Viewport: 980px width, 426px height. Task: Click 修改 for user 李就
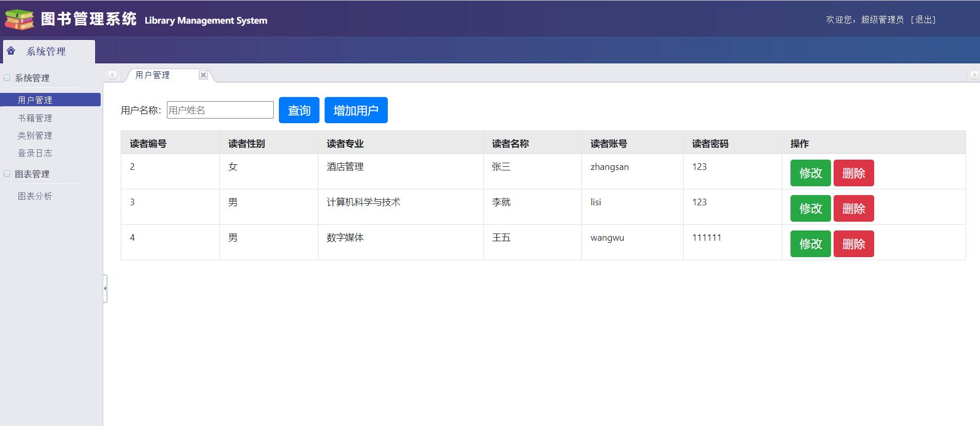coord(811,208)
